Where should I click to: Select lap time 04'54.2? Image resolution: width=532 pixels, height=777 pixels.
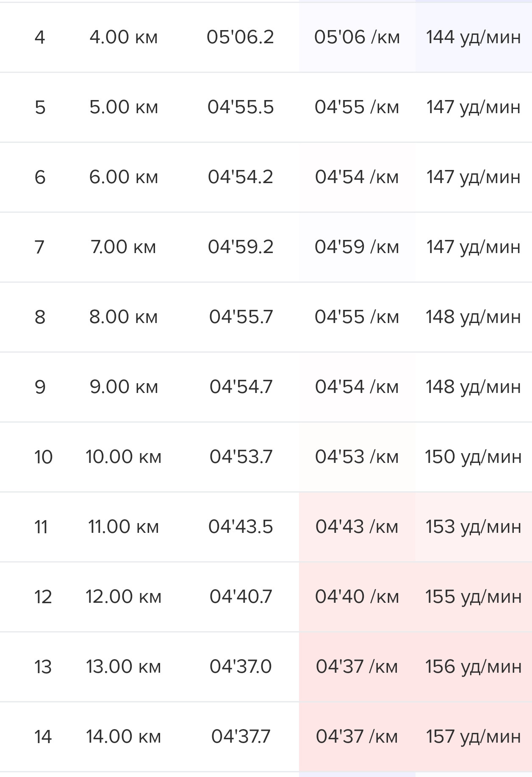coord(241,177)
